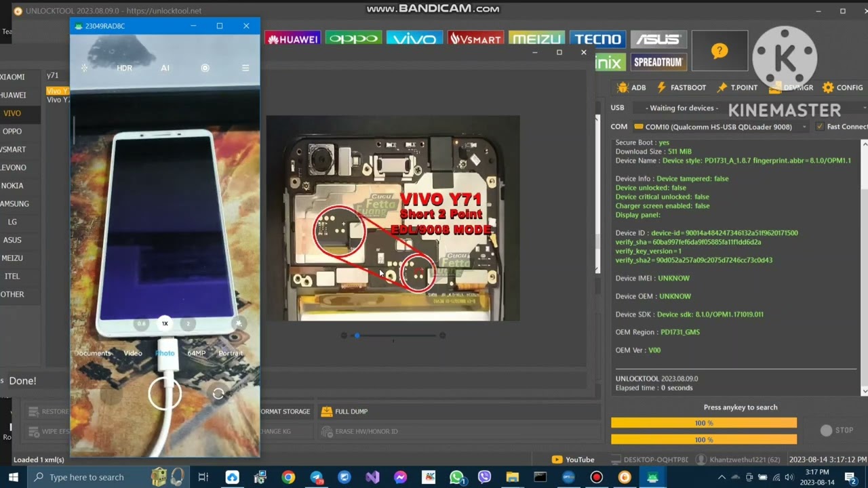Choose LG in the left brand list
Viewport: 868px width, 488px height.
tap(12, 222)
